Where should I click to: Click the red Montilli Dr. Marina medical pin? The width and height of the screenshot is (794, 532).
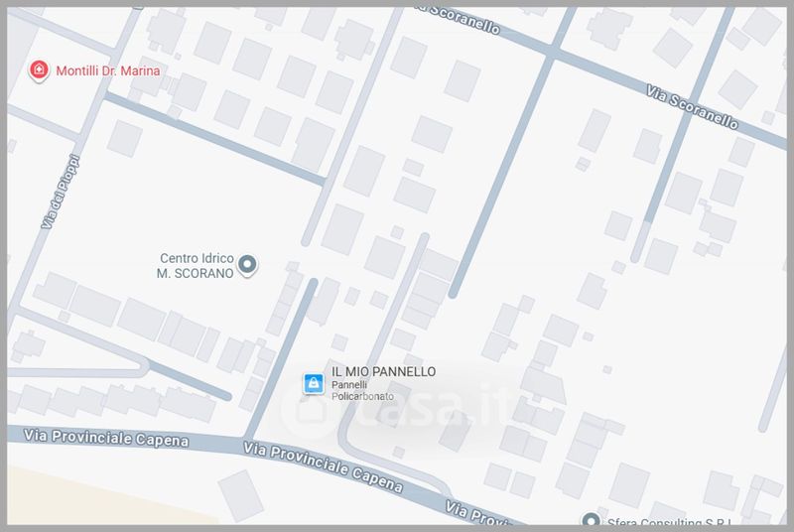click(x=39, y=70)
